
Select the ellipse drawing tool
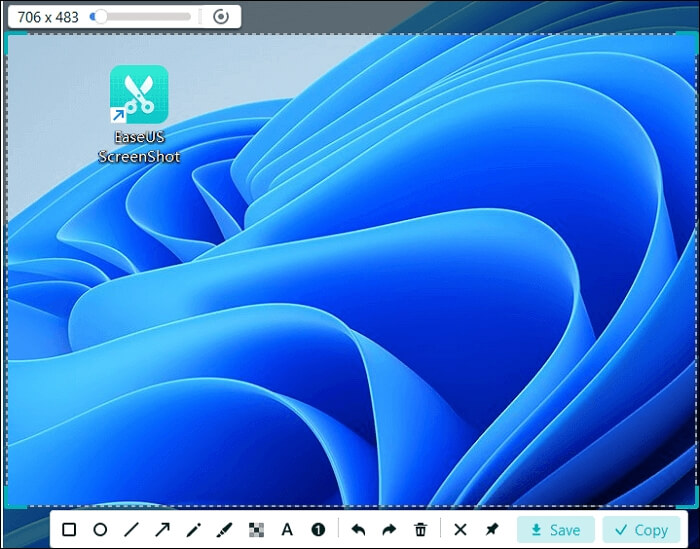coord(100,530)
